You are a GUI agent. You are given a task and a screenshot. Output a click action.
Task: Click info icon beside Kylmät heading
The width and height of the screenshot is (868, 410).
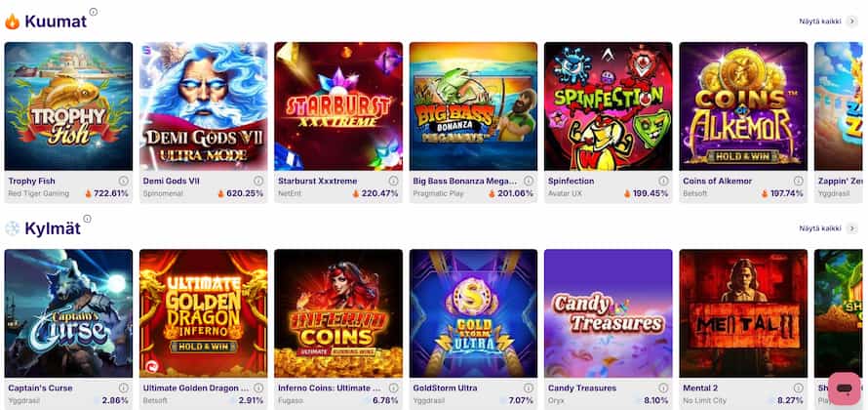[x=88, y=220]
